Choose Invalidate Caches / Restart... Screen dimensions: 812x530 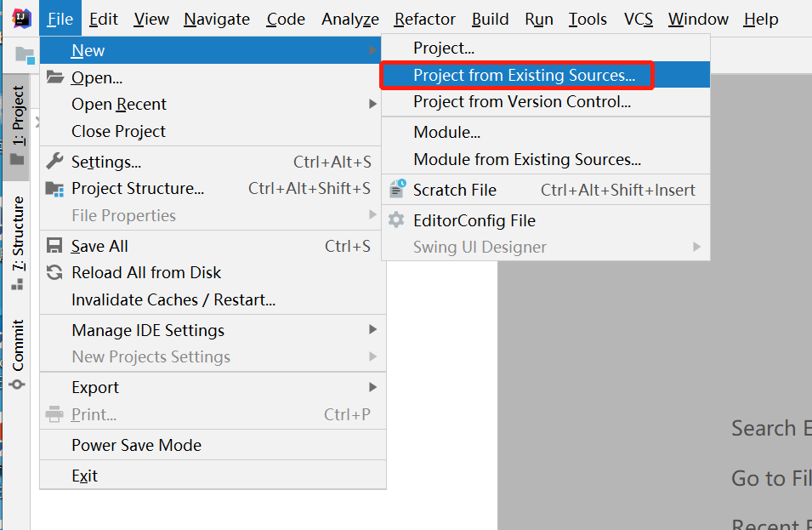(173, 299)
